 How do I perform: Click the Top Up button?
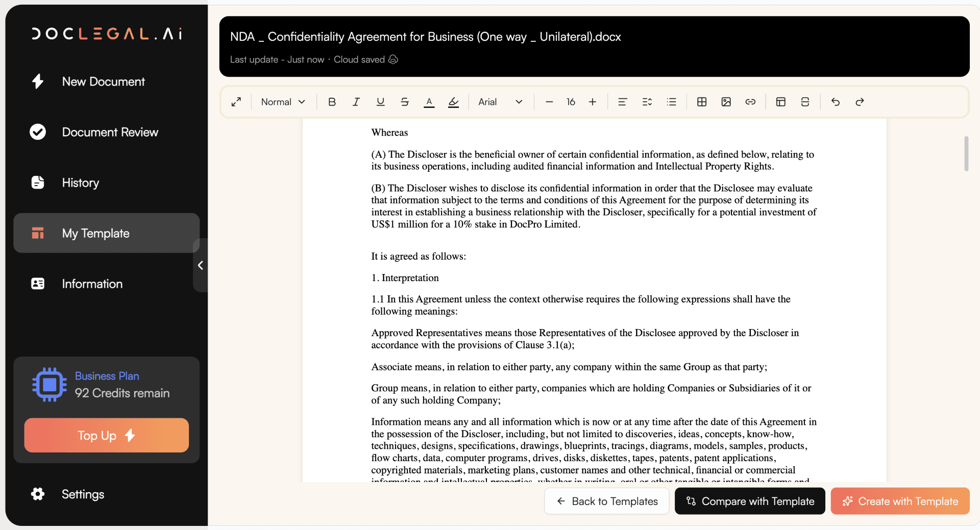coord(106,435)
